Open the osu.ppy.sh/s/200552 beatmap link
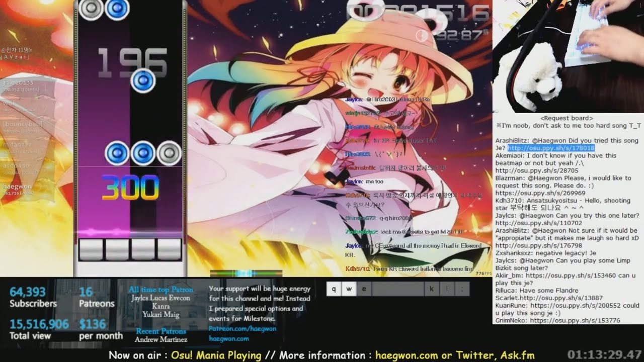 pyautogui.click(x=575, y=305)
